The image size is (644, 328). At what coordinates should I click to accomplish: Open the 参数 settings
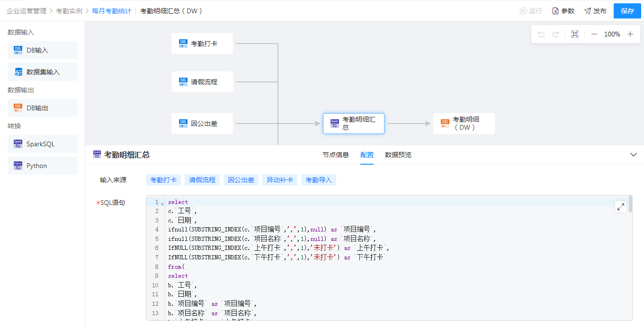tap(563, 11)
